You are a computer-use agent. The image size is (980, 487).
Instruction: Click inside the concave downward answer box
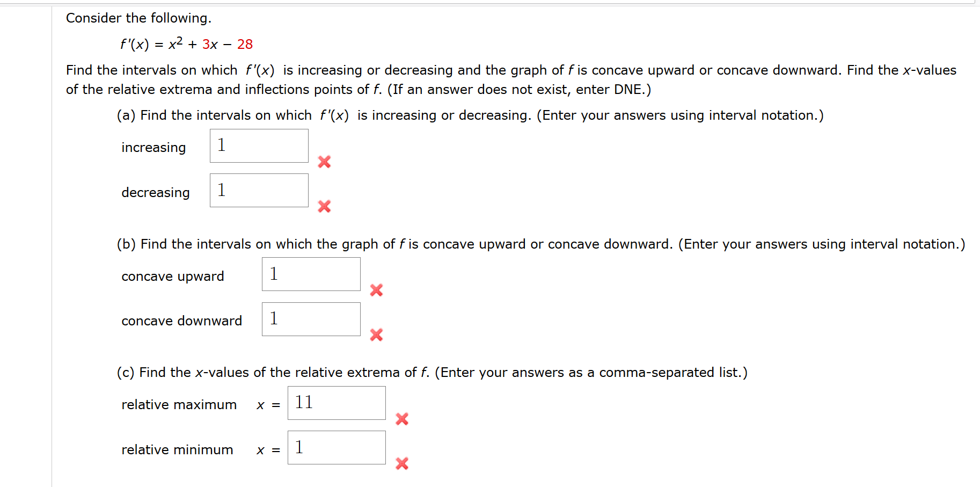click(x=310, y=319)
